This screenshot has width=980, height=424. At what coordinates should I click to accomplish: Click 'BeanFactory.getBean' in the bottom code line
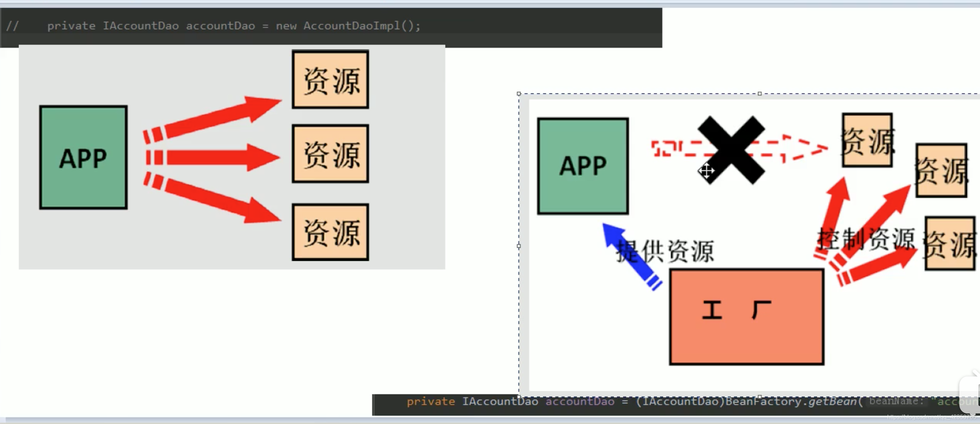pos(791,402)
